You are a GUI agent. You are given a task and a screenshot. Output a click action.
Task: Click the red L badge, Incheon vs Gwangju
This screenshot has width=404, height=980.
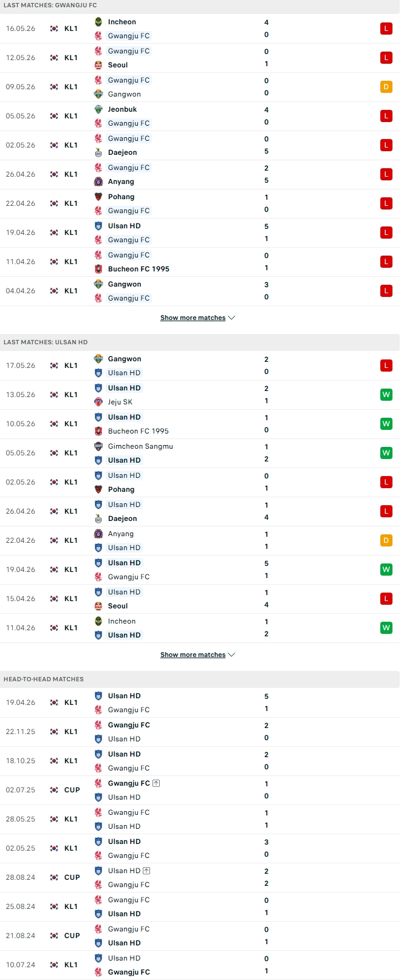click(386, 29)
